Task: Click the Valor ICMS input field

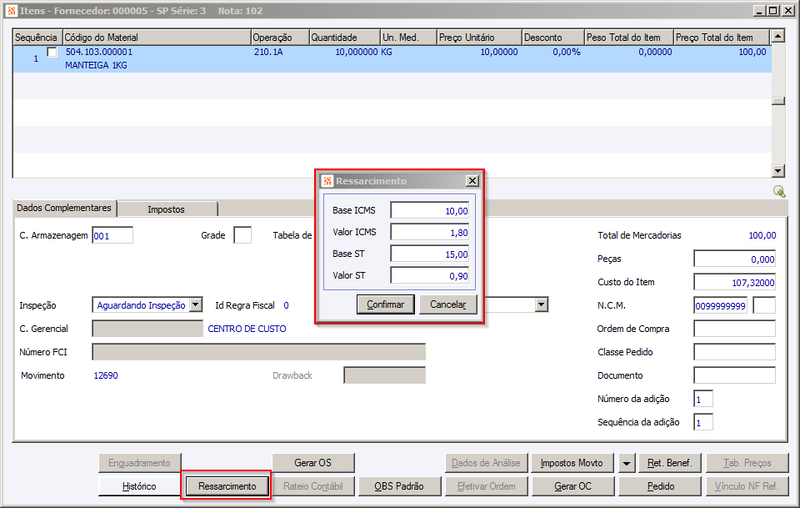Action: [x=430, y=232]
